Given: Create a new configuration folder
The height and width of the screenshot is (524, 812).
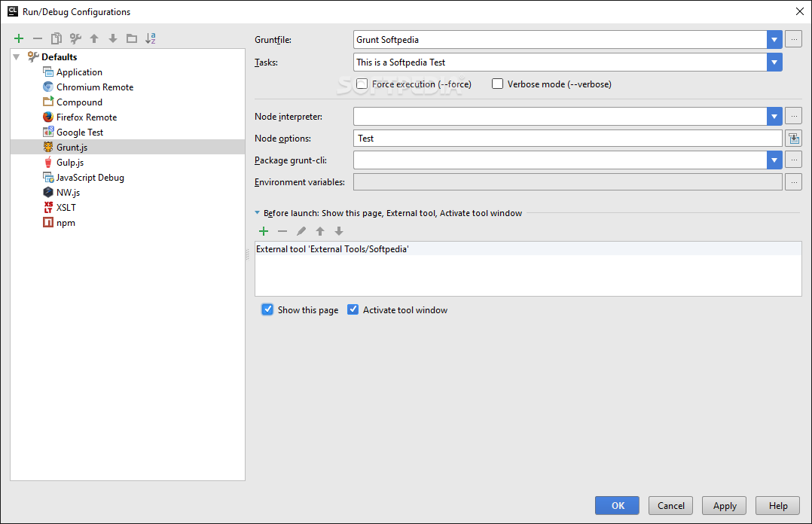Looking at the screenshot, I should 132,38.
